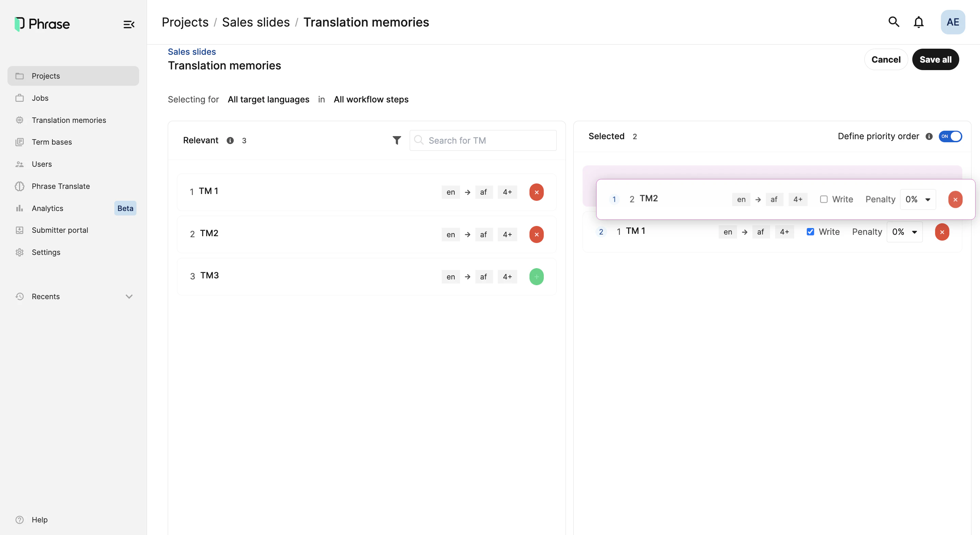Click the Save all button
Viewport: 980px width, 535px height.
click(935, 59)
